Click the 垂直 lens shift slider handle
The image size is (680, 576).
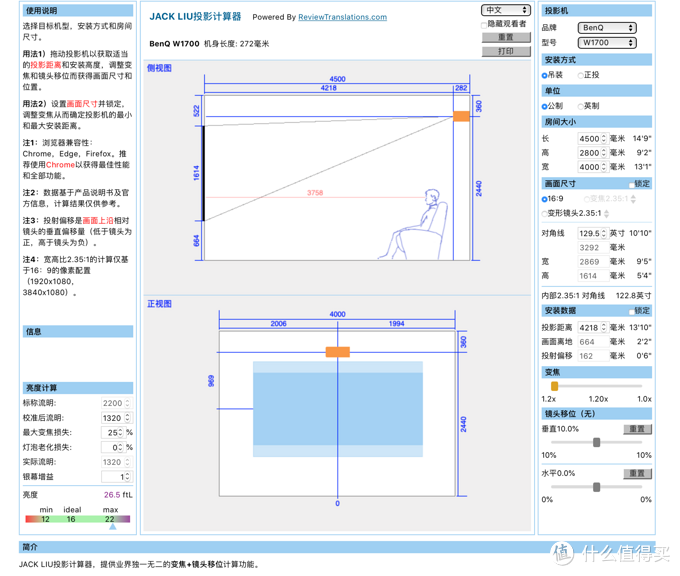pos(596,442)
